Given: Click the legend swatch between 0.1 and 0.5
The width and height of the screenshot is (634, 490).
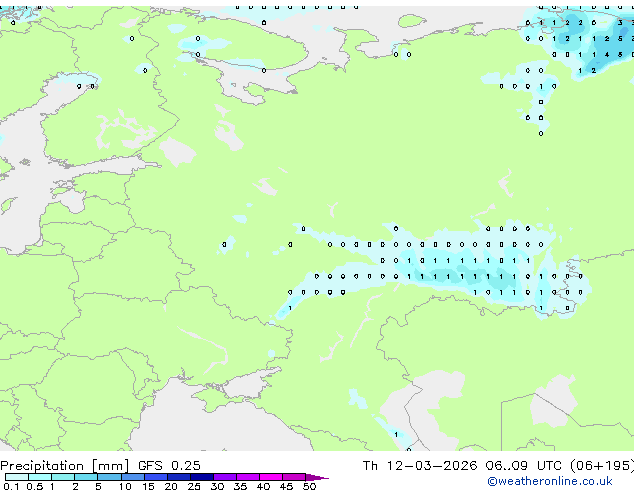Looking at the screenshot, I should (x=17, y=477).
